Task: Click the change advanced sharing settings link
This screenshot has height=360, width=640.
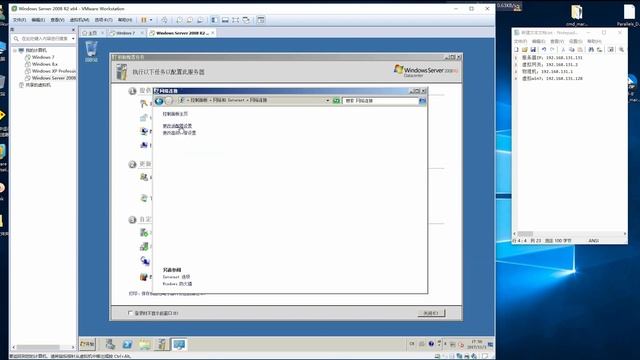Action: tap(179, 133)
